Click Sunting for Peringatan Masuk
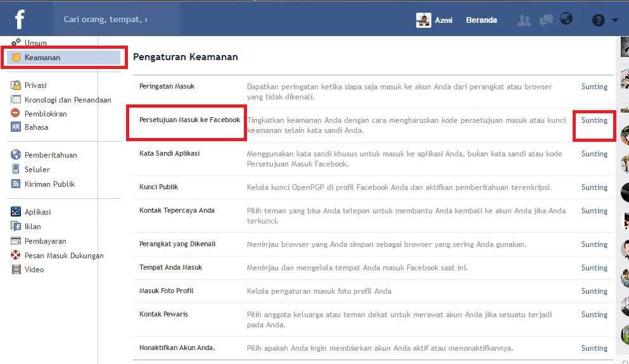Viewport: 629px width, 364px height. coord(594,87)
